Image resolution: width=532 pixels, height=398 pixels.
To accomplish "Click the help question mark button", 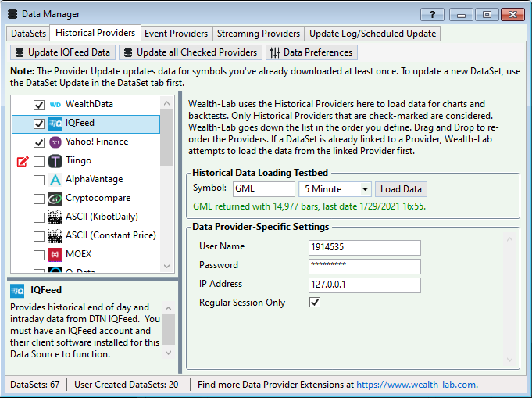I will pyautogui.click(x=432, y=14).
